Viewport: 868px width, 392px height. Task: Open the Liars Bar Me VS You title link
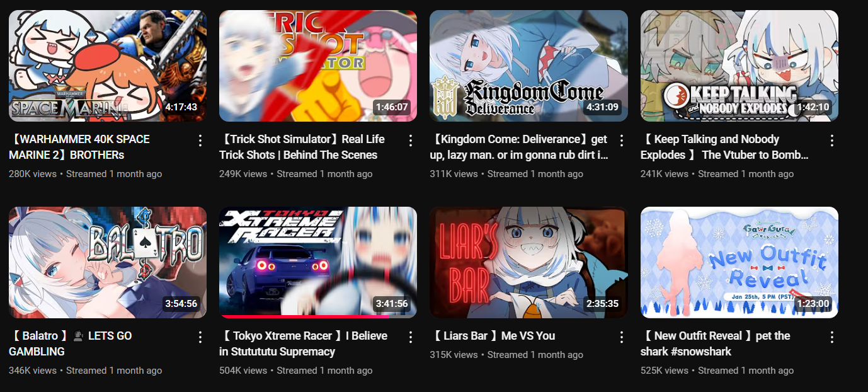[493, 336]
